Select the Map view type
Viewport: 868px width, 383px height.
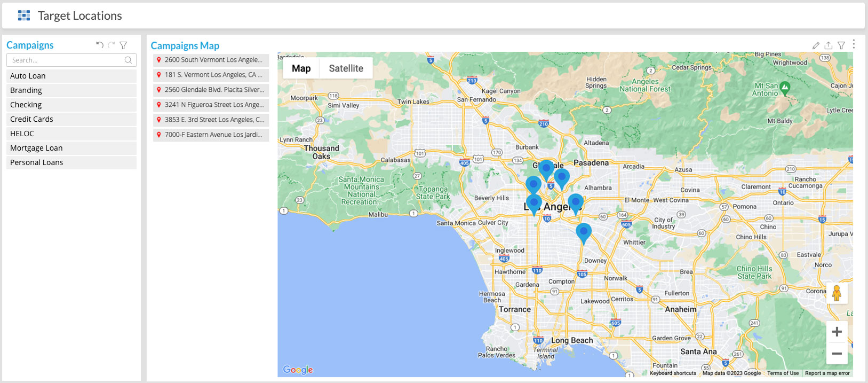(301, 68)
